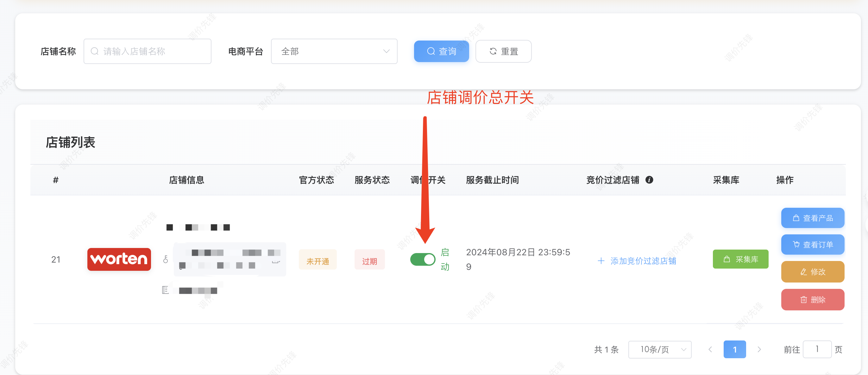Click the date 2024年08月22日 23:59:59
The height and width of the screenshot is (375, 868).
tap(518, 259)
